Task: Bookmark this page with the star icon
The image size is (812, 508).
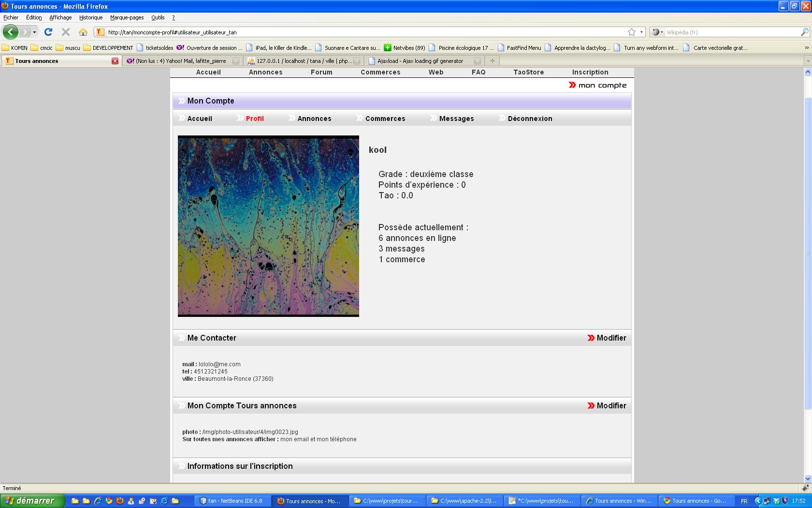Action: point(631,32)
